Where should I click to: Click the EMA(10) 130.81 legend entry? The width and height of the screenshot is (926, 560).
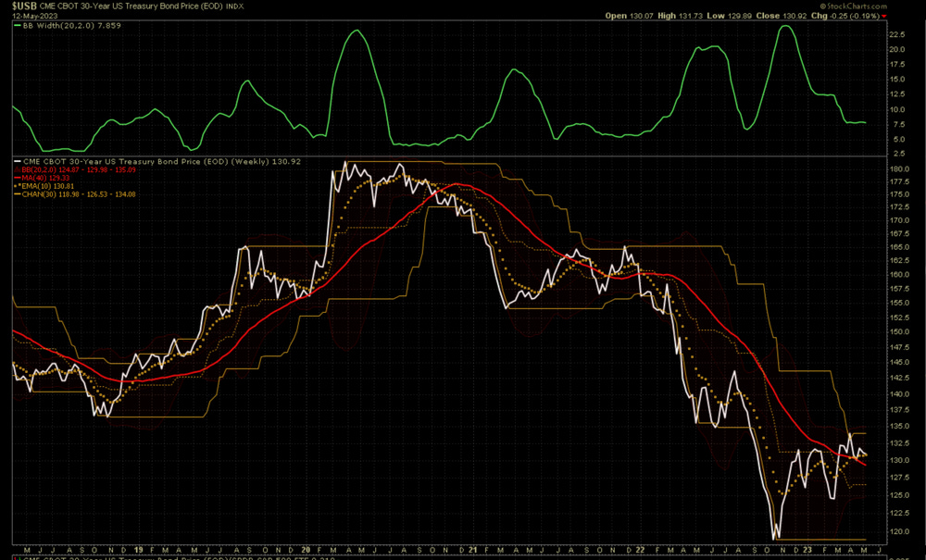49,186
